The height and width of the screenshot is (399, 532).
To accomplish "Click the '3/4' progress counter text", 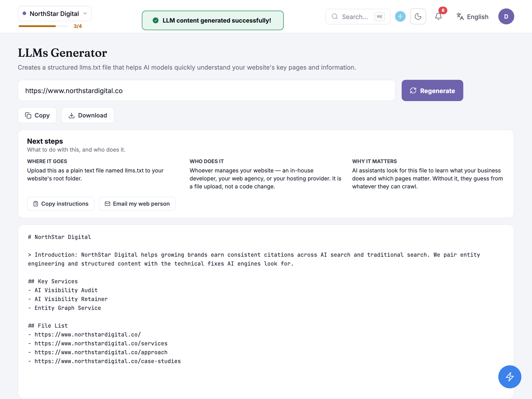I will [78, 26].
